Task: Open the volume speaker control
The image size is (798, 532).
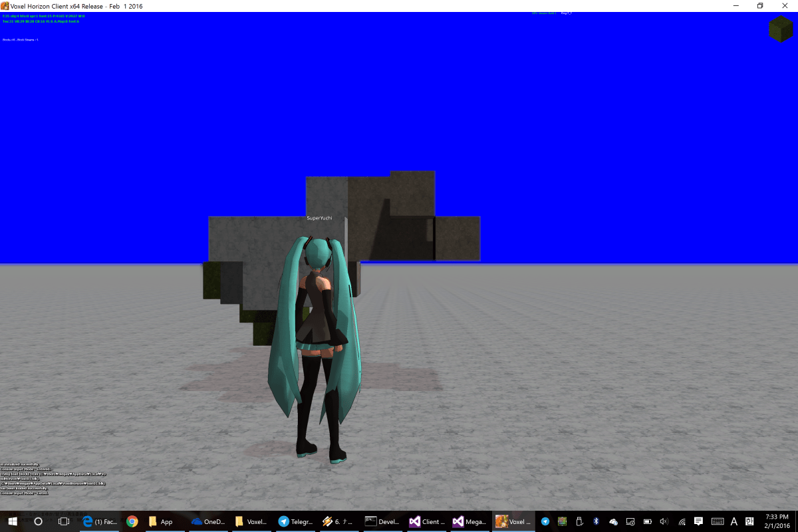Action: click(x=664, y=521)
